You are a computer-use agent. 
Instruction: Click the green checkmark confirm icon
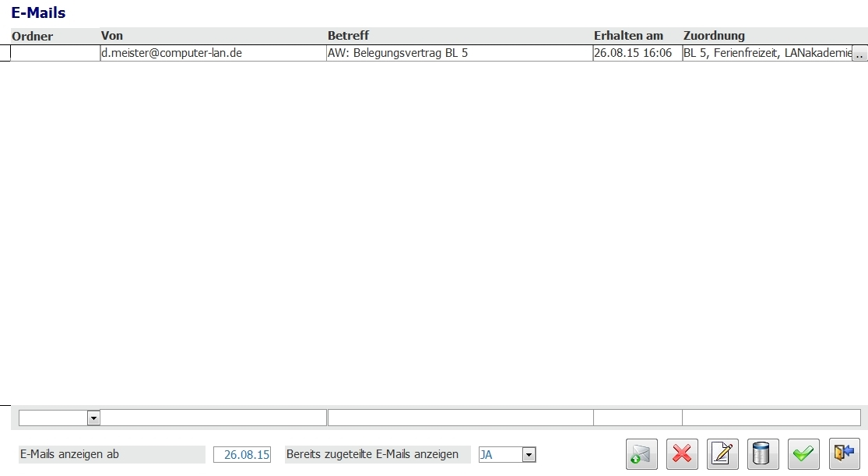click(803, 454)
